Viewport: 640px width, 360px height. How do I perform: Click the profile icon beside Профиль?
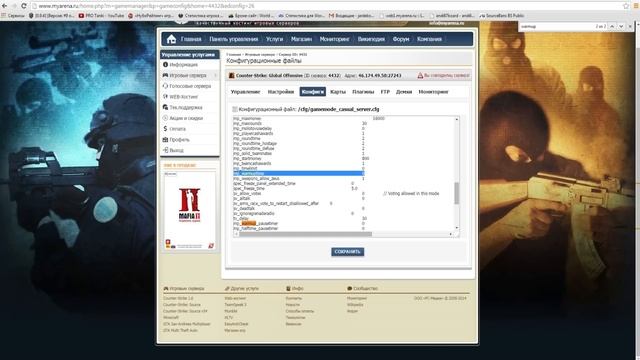click(x=165, y=139)
